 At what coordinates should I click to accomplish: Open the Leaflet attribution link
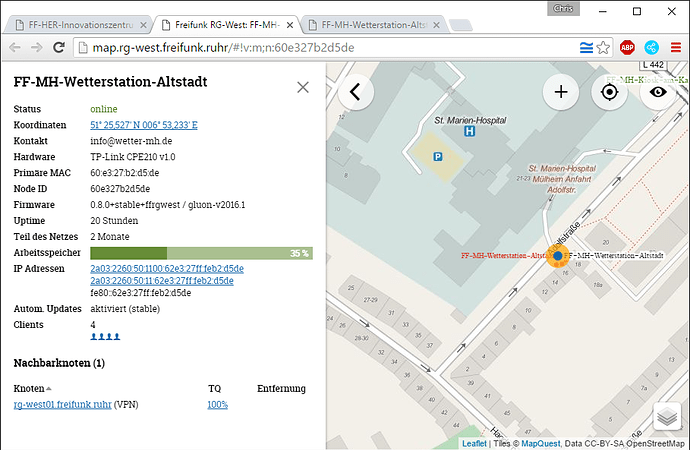point(474,443)
